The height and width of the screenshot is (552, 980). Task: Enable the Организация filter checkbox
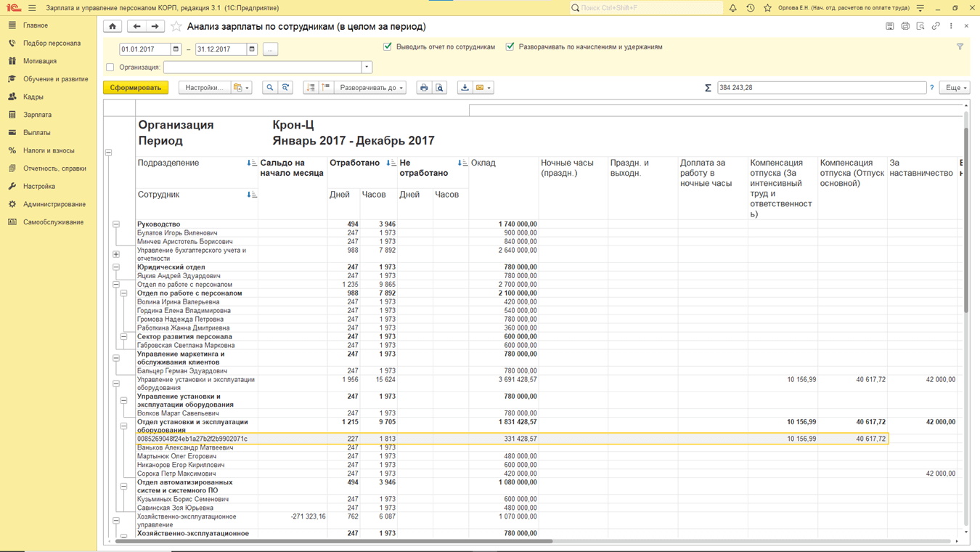[110, 68]
